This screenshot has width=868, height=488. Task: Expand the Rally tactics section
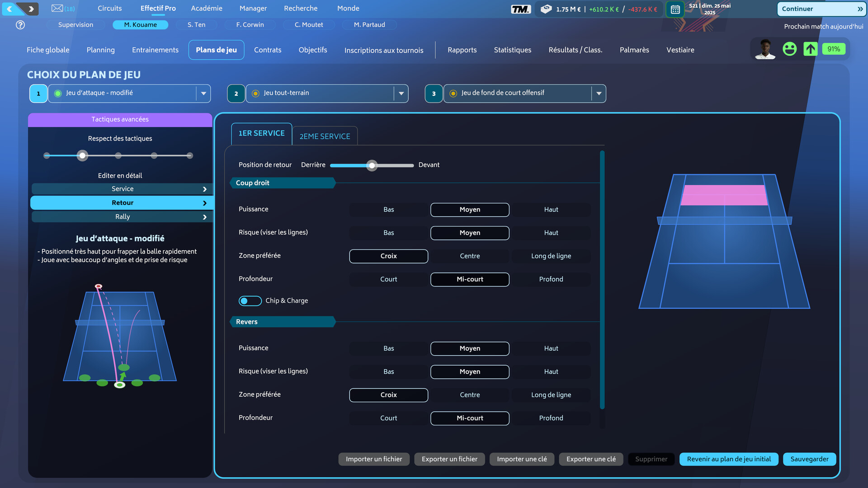[x=122, y=217]
